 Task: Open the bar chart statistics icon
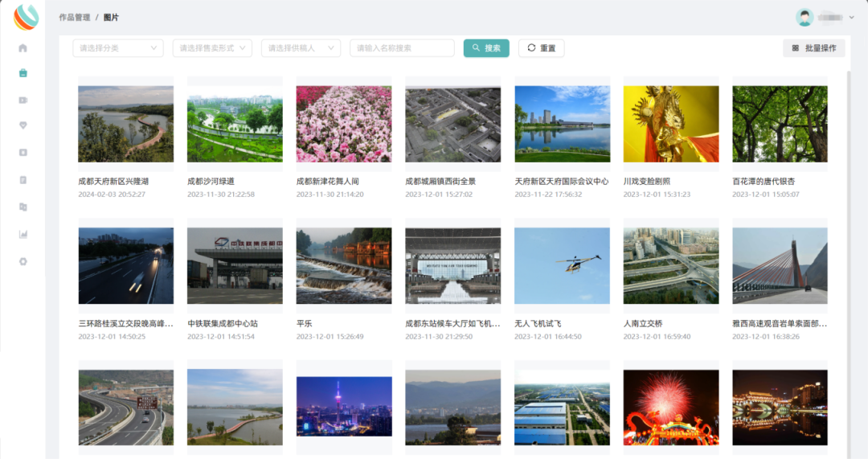23,235
